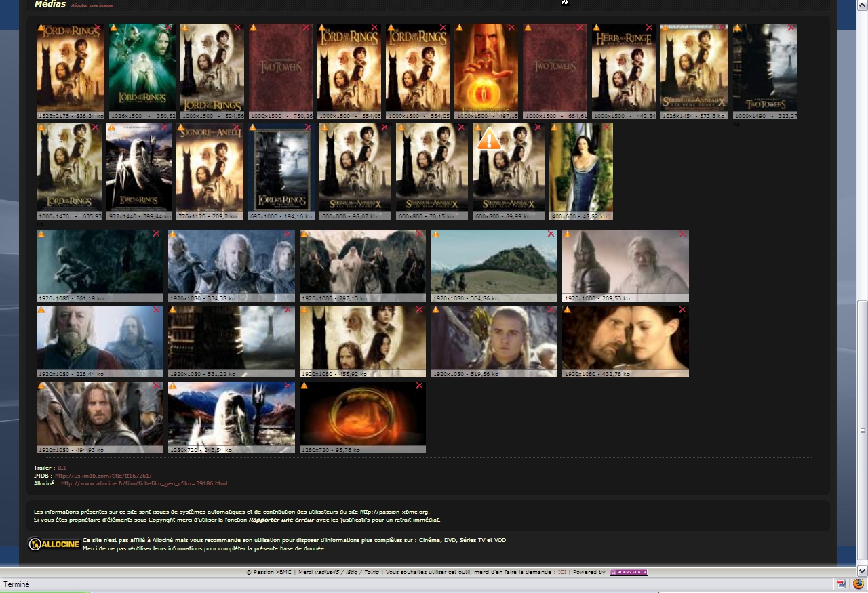Click the Firefox icon in the status bar
The image size is (868, 593).
click(859, 584)
